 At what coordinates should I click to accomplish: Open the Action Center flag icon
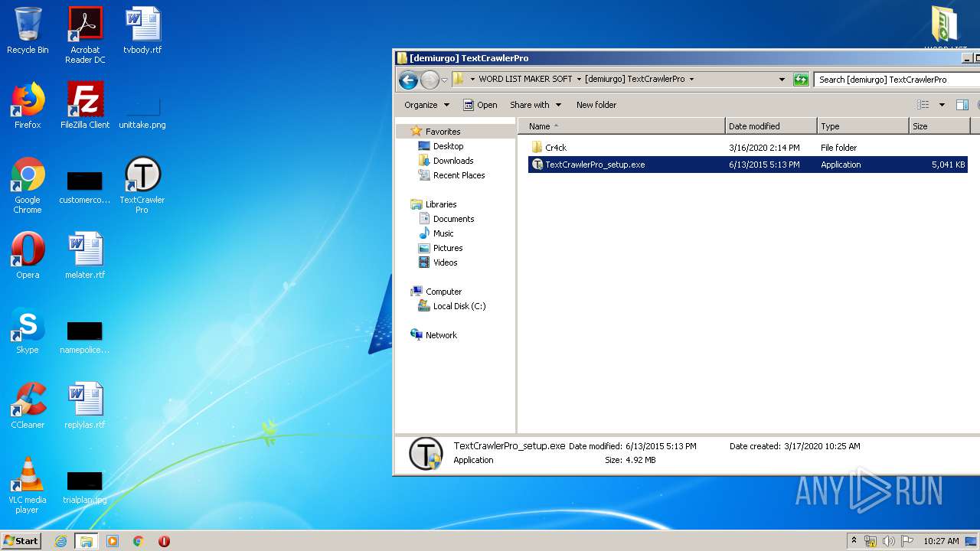907,541
